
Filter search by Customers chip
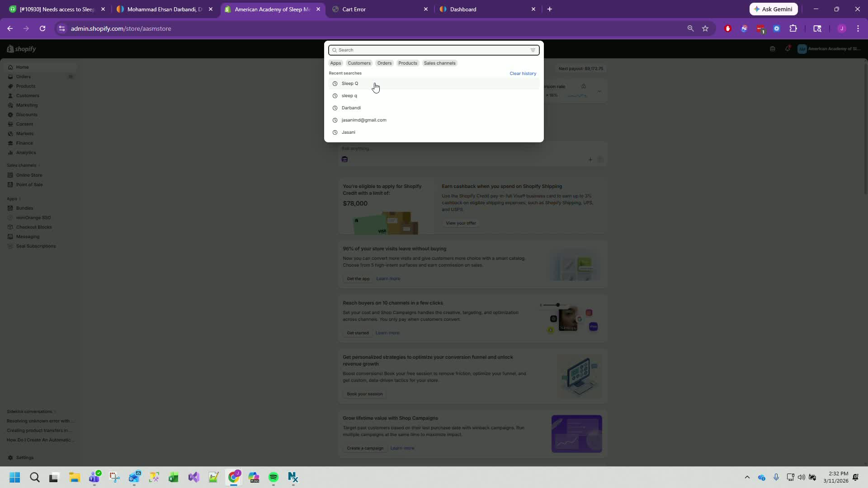[359, 63]
